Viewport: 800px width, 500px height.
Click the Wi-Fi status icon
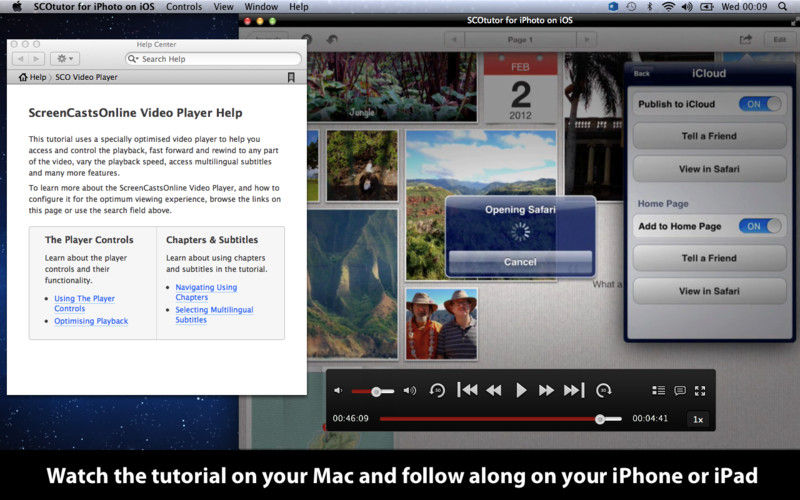[x=668, y=7]
